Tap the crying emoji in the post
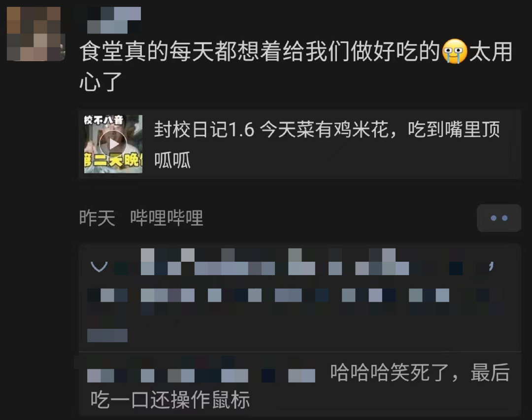Viewport: 532px width, 420px height. pos(455,51)
